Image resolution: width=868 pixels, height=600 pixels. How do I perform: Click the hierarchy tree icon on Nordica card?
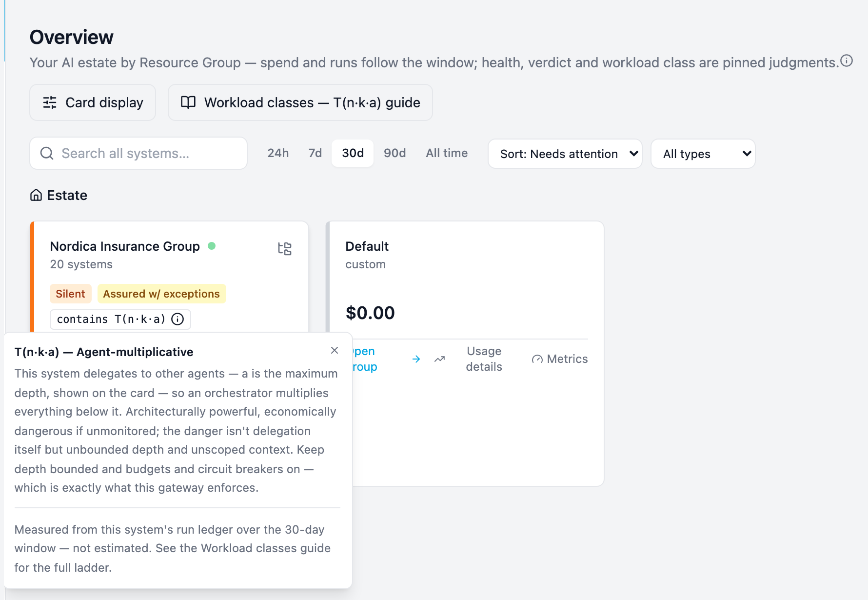pyautogui.click(x=285, y=249)
